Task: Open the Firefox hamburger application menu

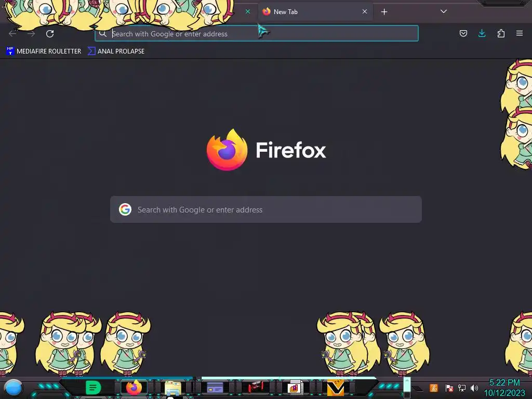Action: click(520, 33)
